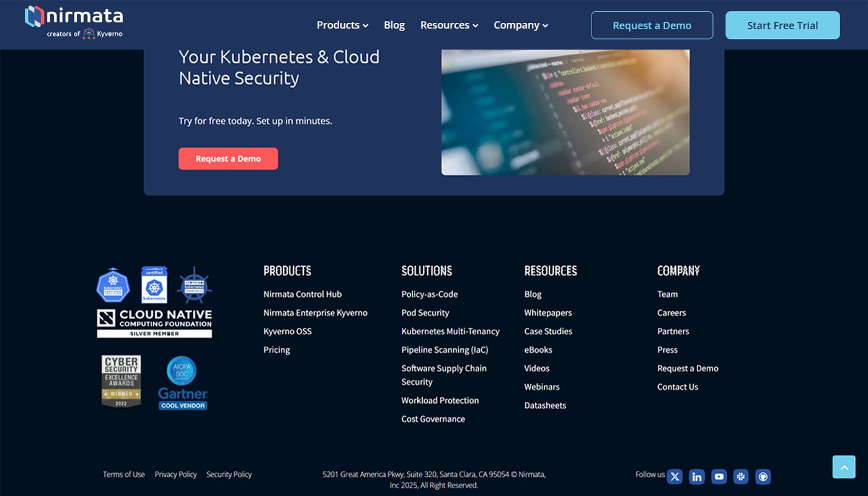This screenshot has width=868, height=496.
Task: Open Blog from the top navigation
Action: click(394, 25)
